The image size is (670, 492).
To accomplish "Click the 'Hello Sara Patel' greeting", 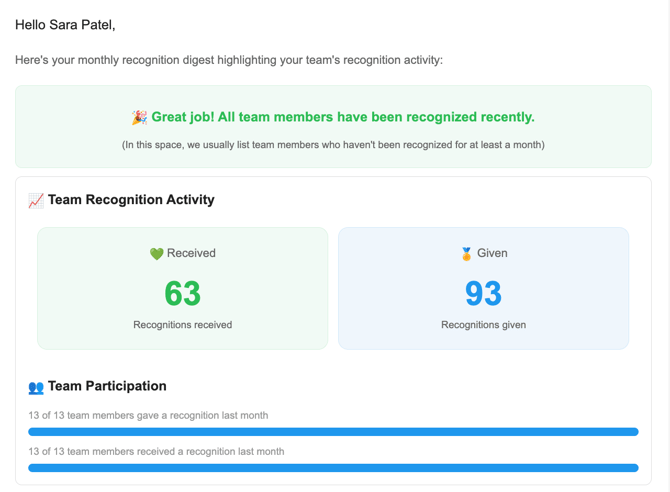I will coord(65,24).
